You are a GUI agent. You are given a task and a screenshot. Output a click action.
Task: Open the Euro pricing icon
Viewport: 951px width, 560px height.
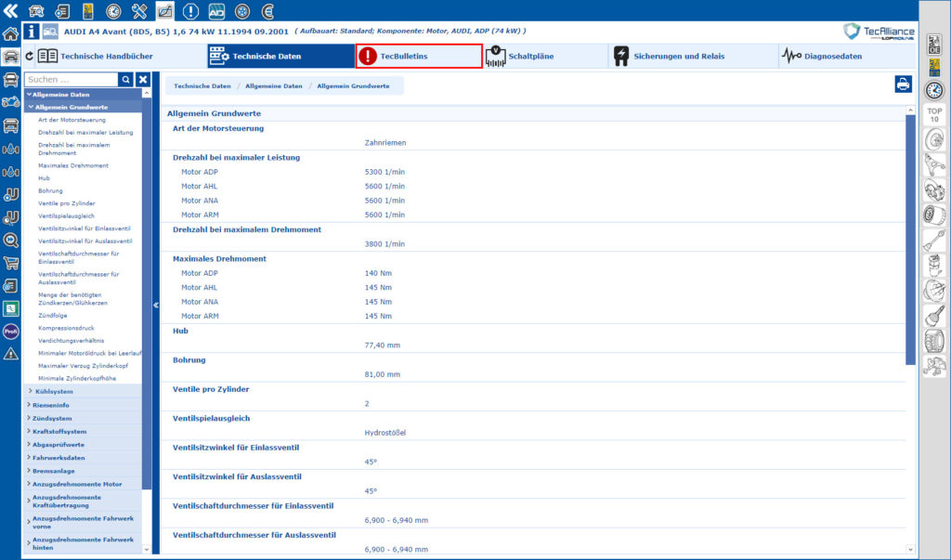tap(267, 11)
